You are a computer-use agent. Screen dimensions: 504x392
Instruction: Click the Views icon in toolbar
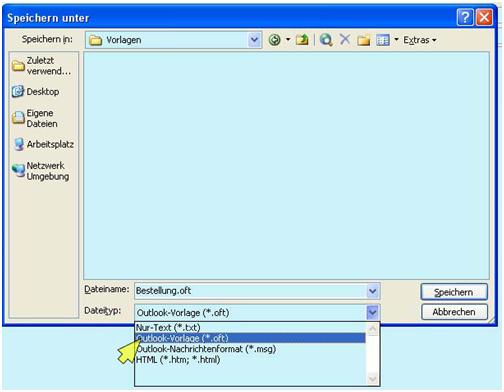point(383,40)
